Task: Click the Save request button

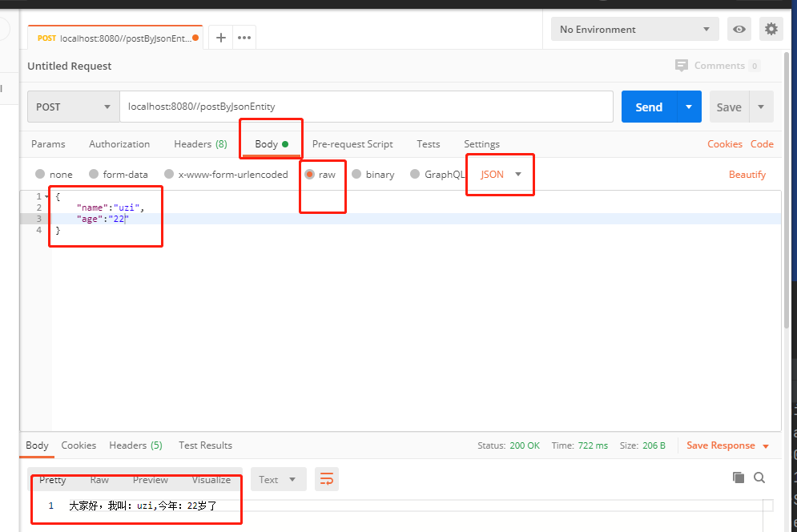Action: [729, 107]
